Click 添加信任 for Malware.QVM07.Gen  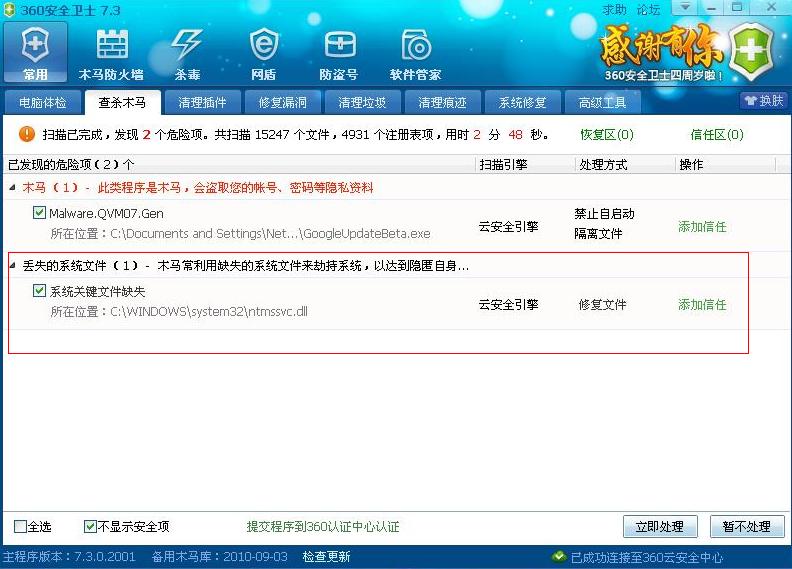tap(702, 227)
